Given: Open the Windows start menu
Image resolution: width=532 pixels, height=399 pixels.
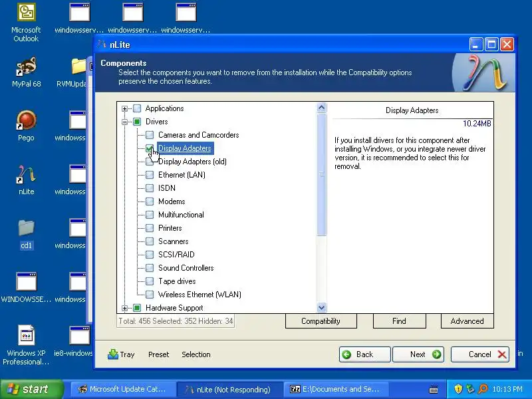Looking at the screenshot, I should 31,389.
